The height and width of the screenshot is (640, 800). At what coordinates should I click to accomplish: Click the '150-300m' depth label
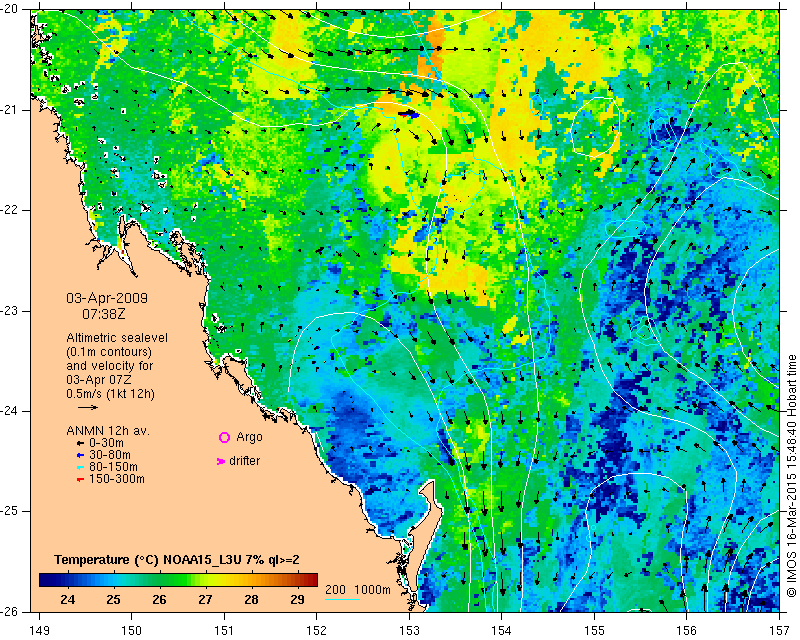tap(117, 479)
